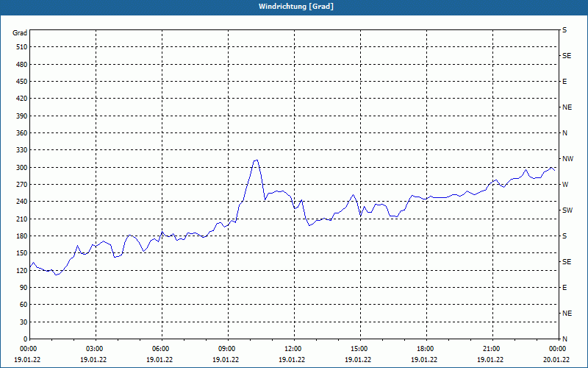This screenshot has width=588, height=368.
Task: Click the SW compass label
Action: [x=567, y=210]
